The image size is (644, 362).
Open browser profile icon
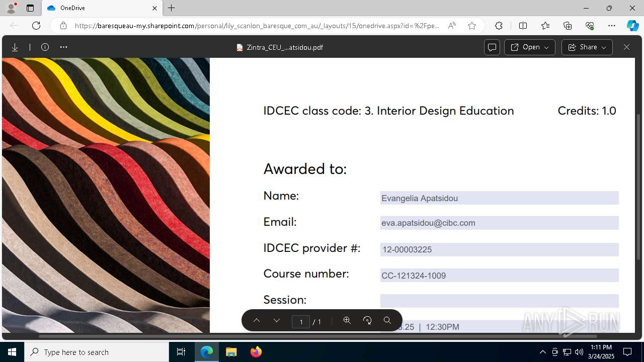[x=11, y=8]
